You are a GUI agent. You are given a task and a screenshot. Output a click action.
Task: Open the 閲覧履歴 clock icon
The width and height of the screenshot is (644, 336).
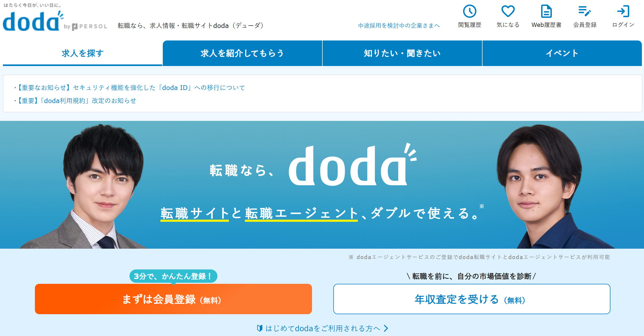pyautogui.click(x=469, y=11)
